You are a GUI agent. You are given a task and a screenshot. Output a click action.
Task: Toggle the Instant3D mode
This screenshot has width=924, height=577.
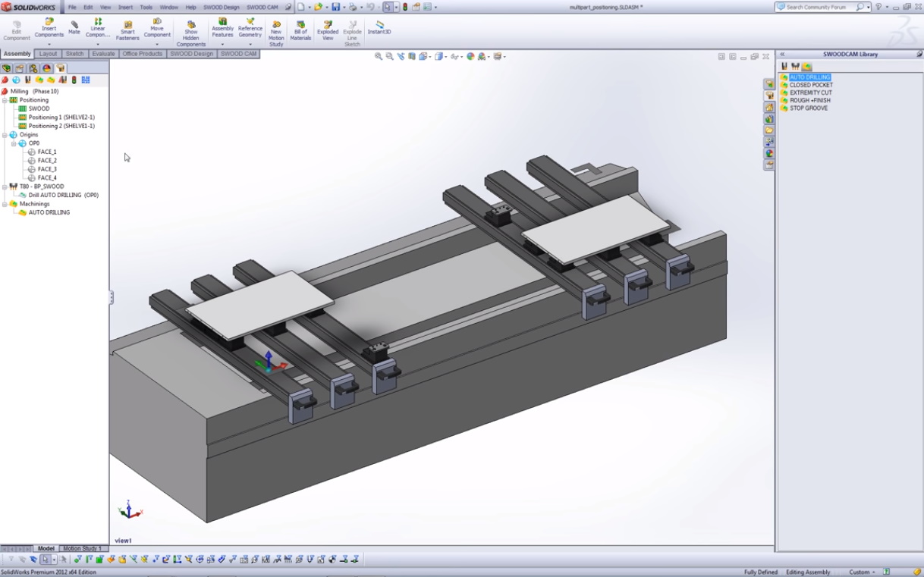(379, 27)
